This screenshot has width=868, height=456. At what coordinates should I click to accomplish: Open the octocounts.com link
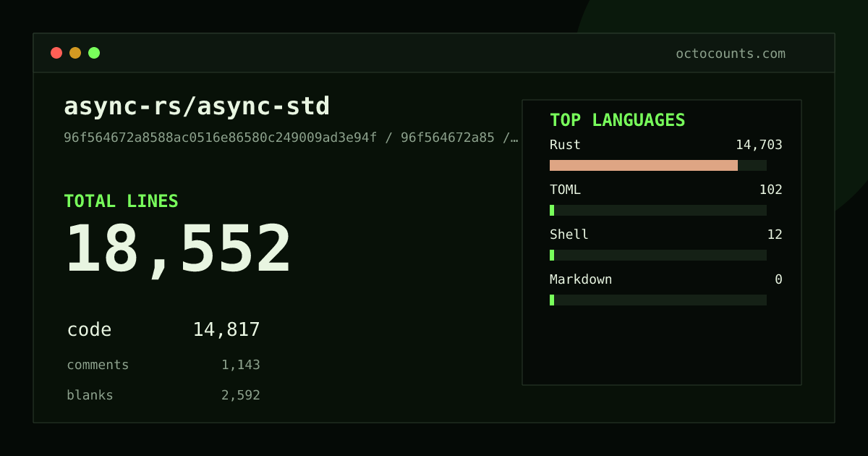click(731, 54)
